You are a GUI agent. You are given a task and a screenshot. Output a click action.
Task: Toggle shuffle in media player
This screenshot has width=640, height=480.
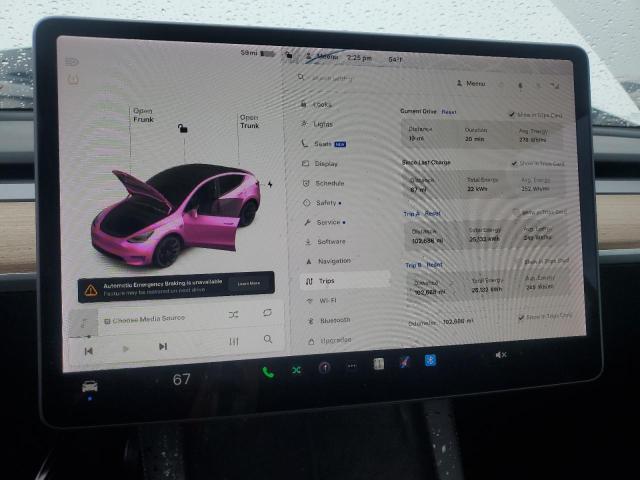click(x=233, y=314)
